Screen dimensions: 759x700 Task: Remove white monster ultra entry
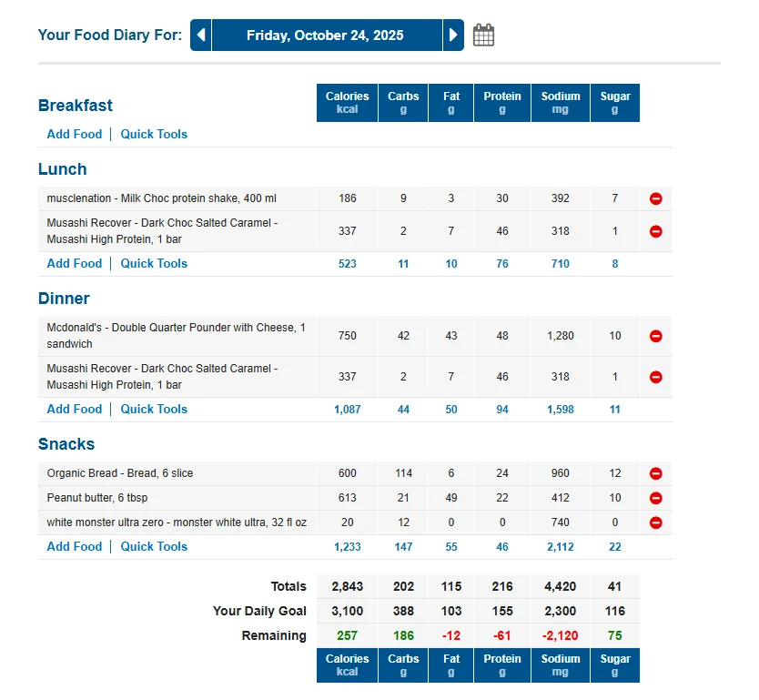tap(655, 522)
